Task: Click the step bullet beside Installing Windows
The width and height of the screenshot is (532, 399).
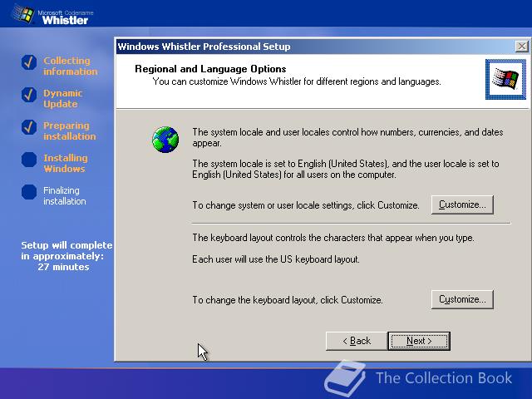Action: pyautogui.click(x=29, y=160)
